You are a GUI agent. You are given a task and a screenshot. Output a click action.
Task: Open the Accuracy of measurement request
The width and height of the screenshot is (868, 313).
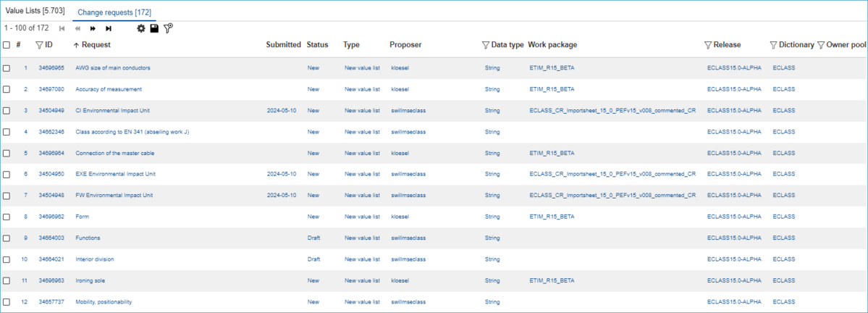109,89
